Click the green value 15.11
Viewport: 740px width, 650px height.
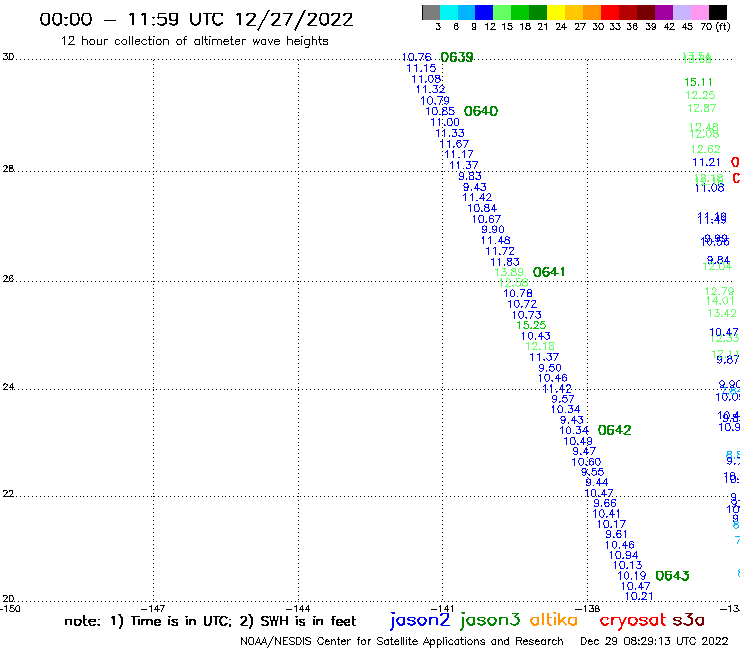698,83
